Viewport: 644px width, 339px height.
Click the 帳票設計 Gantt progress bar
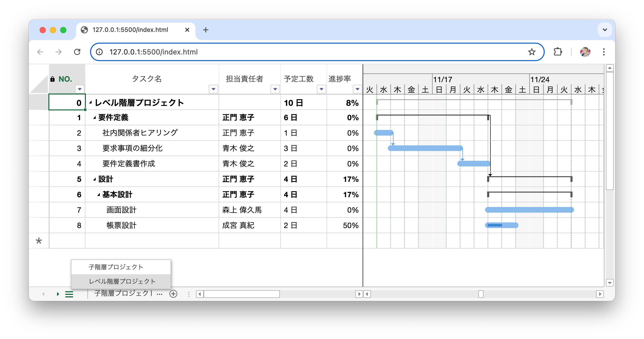click(x=495, y=225)
